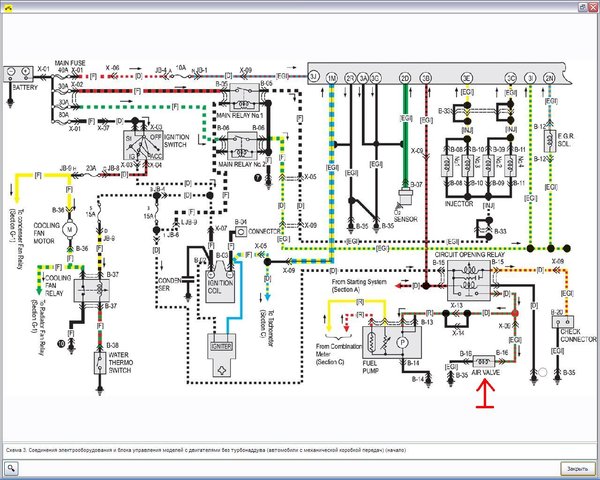Click the Закрыть button

point(578,469)
